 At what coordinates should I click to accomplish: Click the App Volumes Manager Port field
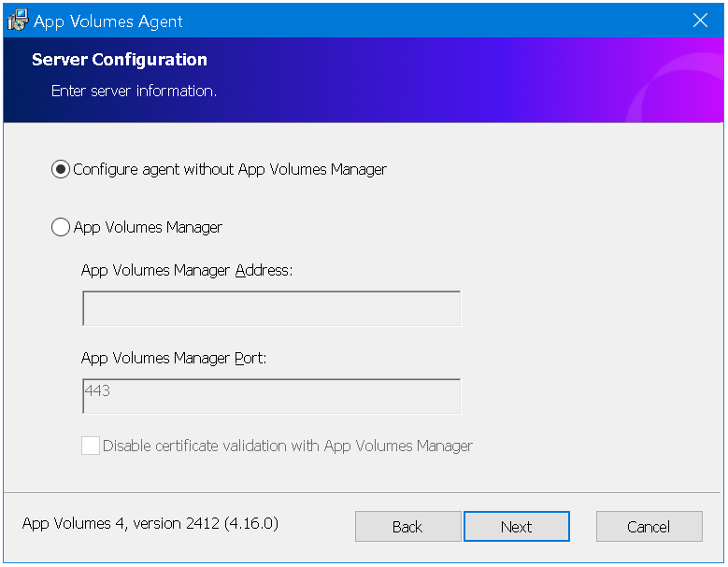272,396
